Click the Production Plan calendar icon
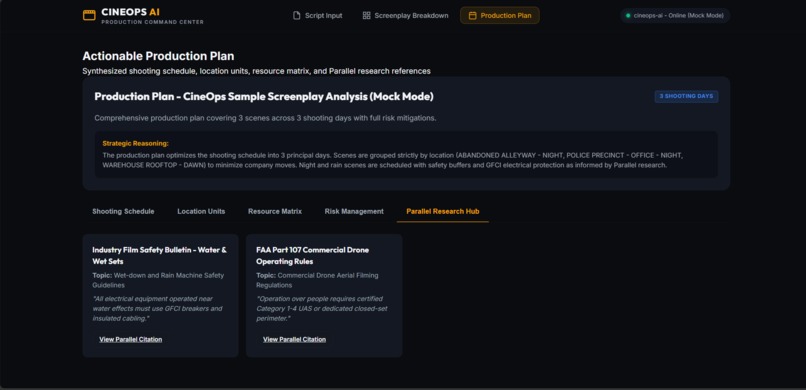Viewport: 806px width, 390px height. click(x=472, y=15)
